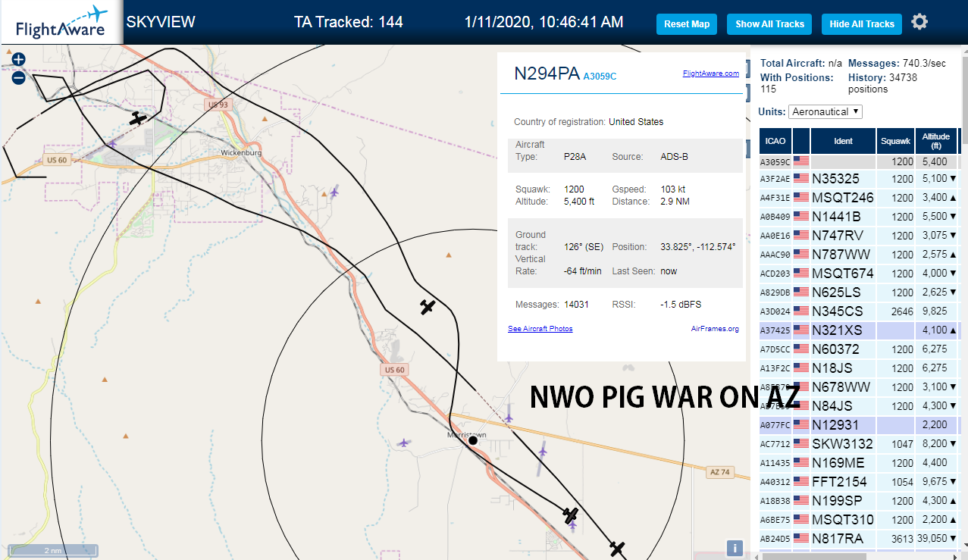The image size is (968, 560).
Task: Select the SKW3132 aircraft row
Action: coord(860,444)
